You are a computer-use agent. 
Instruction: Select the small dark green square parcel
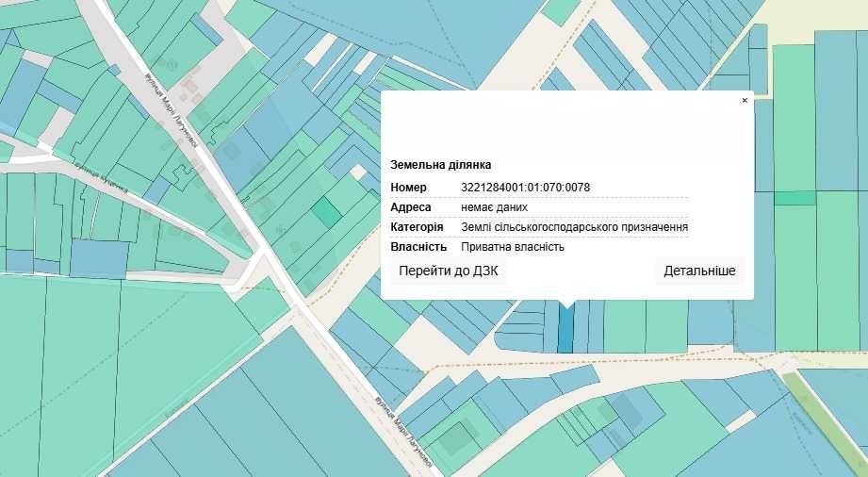[x=327, y=213]
